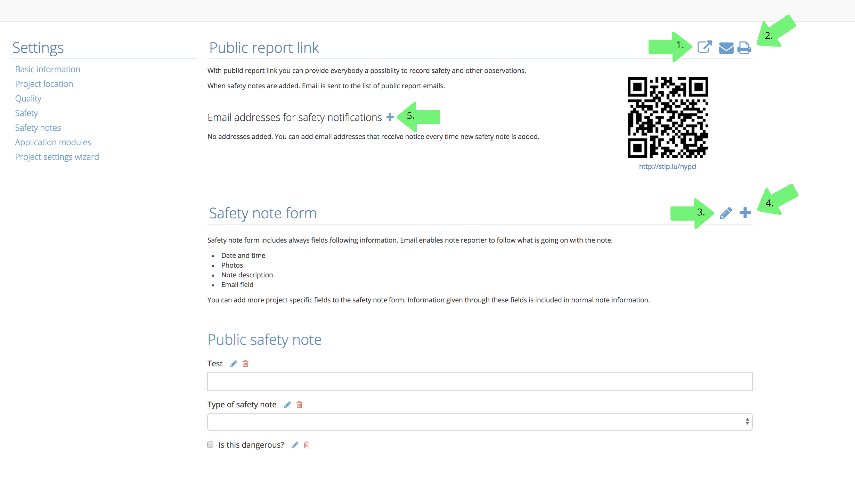The width and height of the screenshot is (855, 504).
Task: Click the 'No addresses added' notice text
Action: (x=373, y=137)
